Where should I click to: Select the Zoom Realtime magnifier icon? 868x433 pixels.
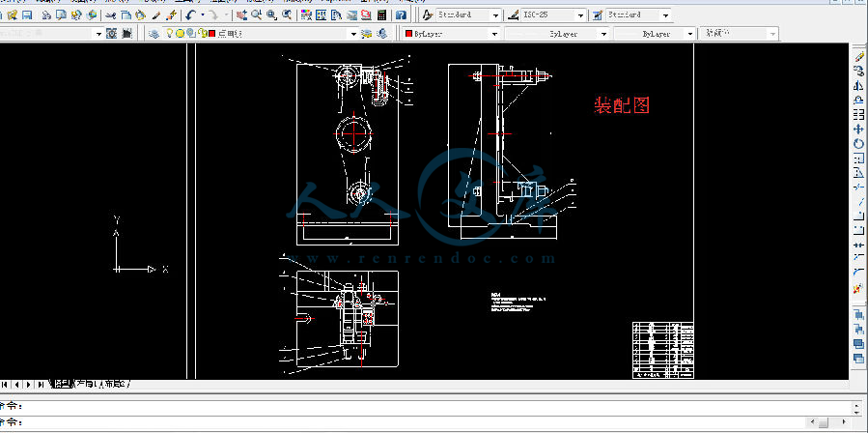pyautogui.click(x=256, y=14)
